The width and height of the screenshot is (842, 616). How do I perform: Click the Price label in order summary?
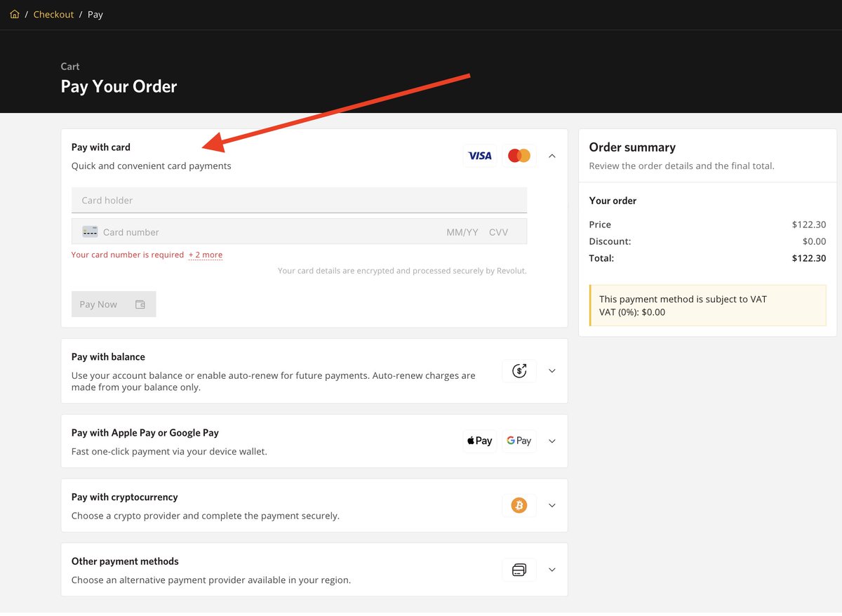[x=600, y=225]
